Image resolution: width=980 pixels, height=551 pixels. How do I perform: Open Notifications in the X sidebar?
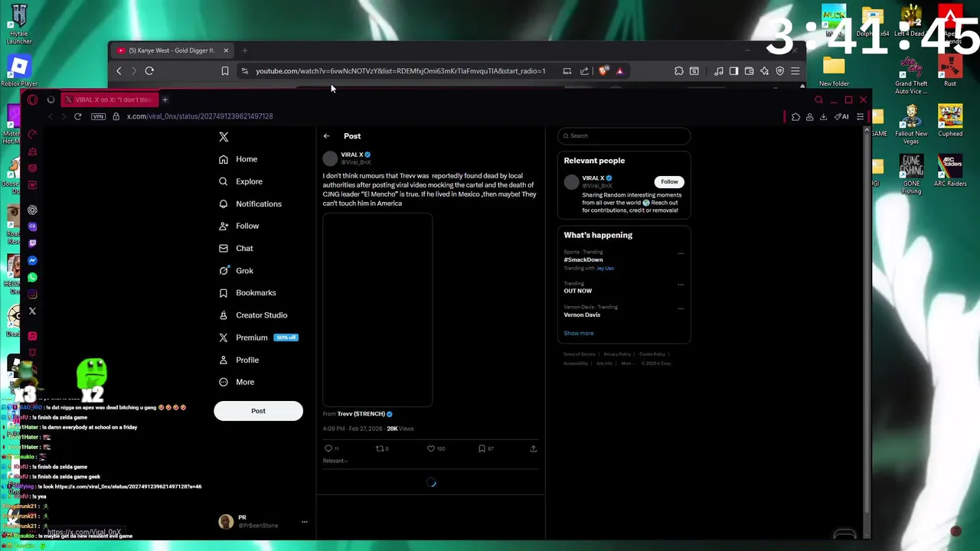(x=250, y=204)
